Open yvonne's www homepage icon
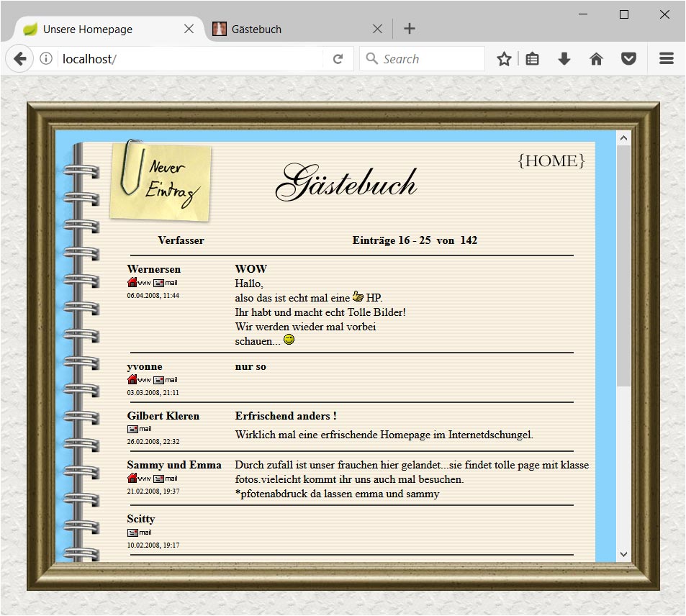This screenshot has width=686, height=616. tap(139, 379)
